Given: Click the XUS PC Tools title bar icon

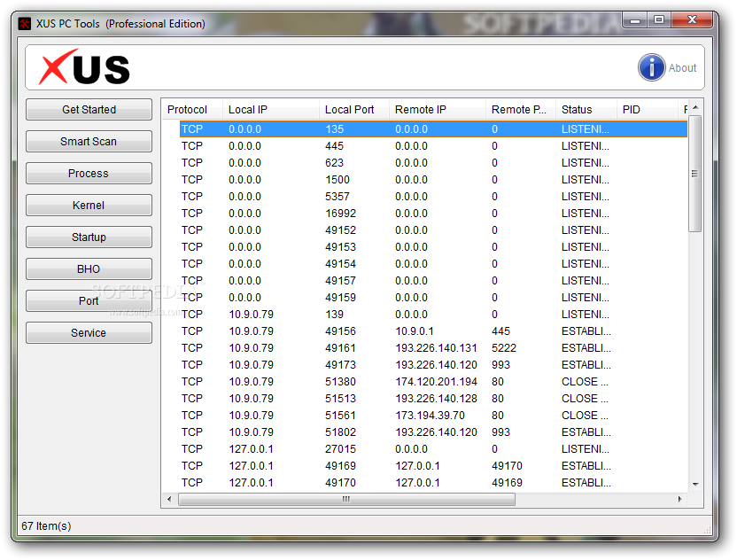Looking at the screenshot, I should [x=25, y=24].
